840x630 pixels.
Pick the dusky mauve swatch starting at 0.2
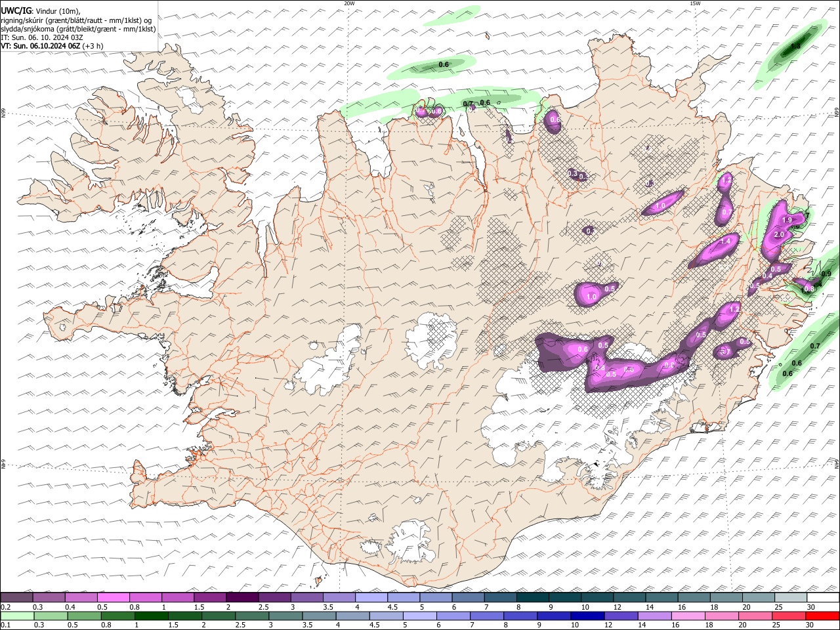pos(16,597)
